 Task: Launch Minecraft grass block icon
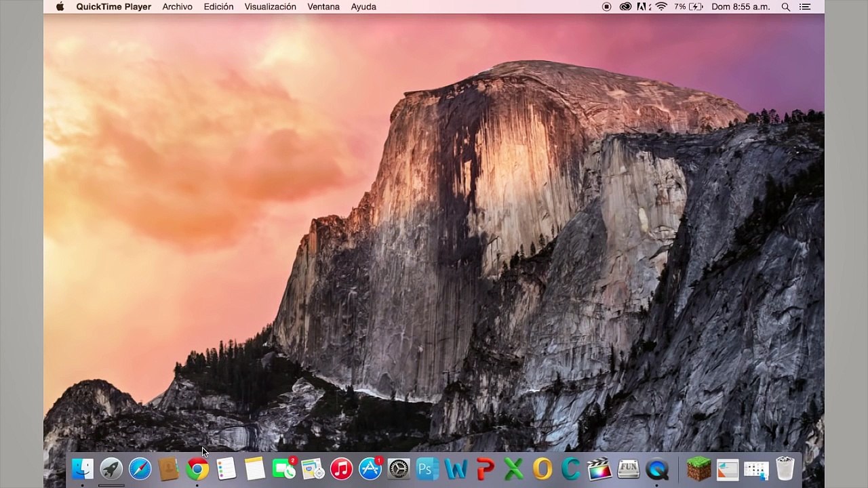[x=698, y=469]
